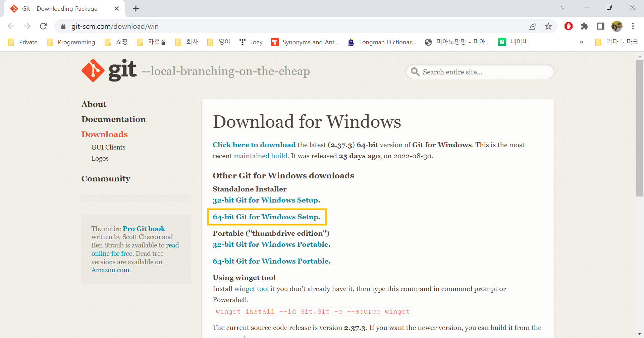Open the Joey bookmark
644x338 pixels.
251,42
